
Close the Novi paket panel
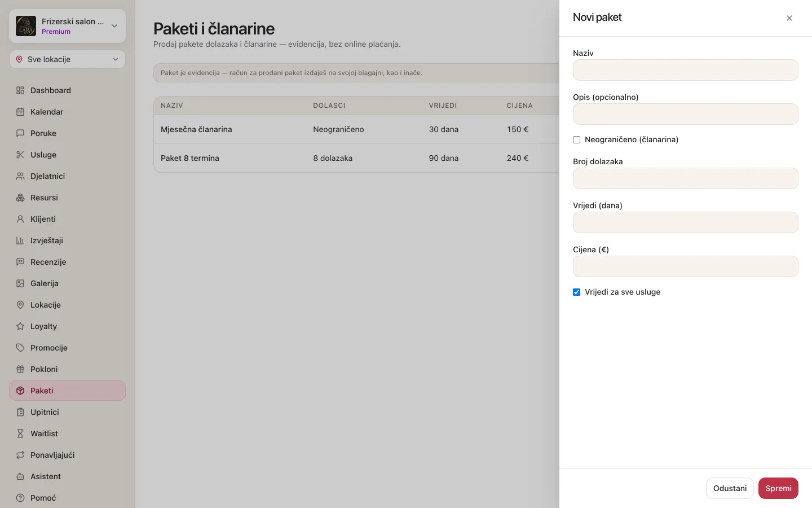(789, 18)
